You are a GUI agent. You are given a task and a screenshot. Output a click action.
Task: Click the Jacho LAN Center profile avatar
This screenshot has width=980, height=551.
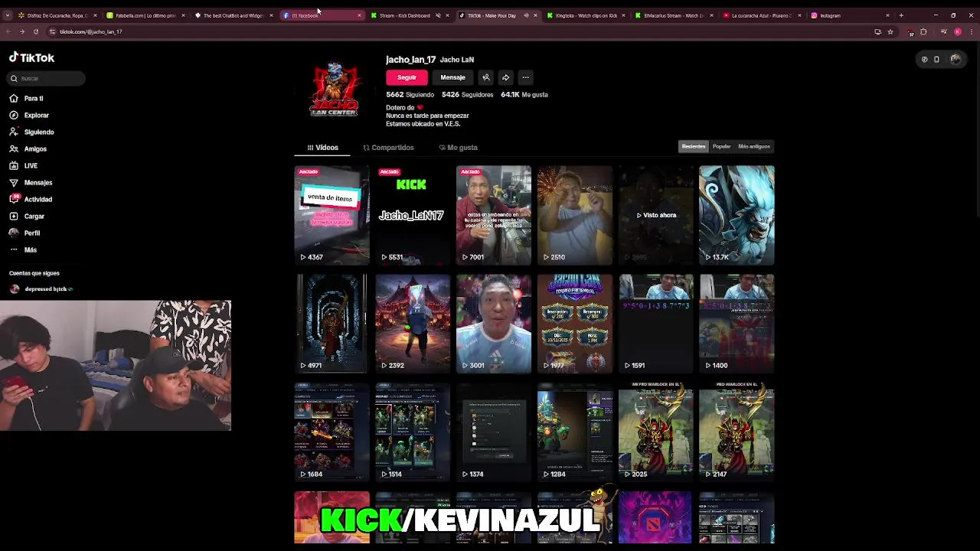coord(334,89)
